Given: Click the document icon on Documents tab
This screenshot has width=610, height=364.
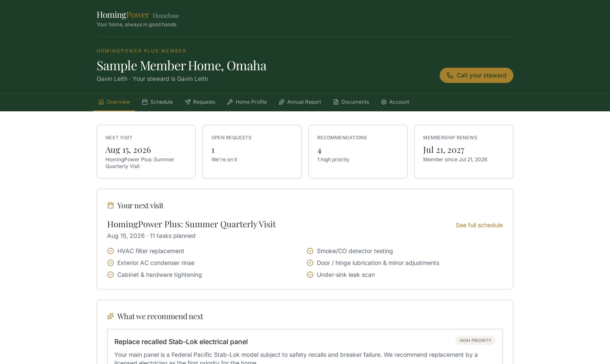Looking at the screenshot, I should [336, 102].
